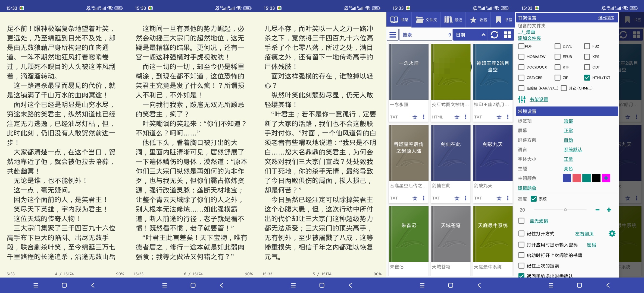Viewport: 644px width, 293px height.
Task: Open the hamburger menu beside the search box
Action: [393, 35]
